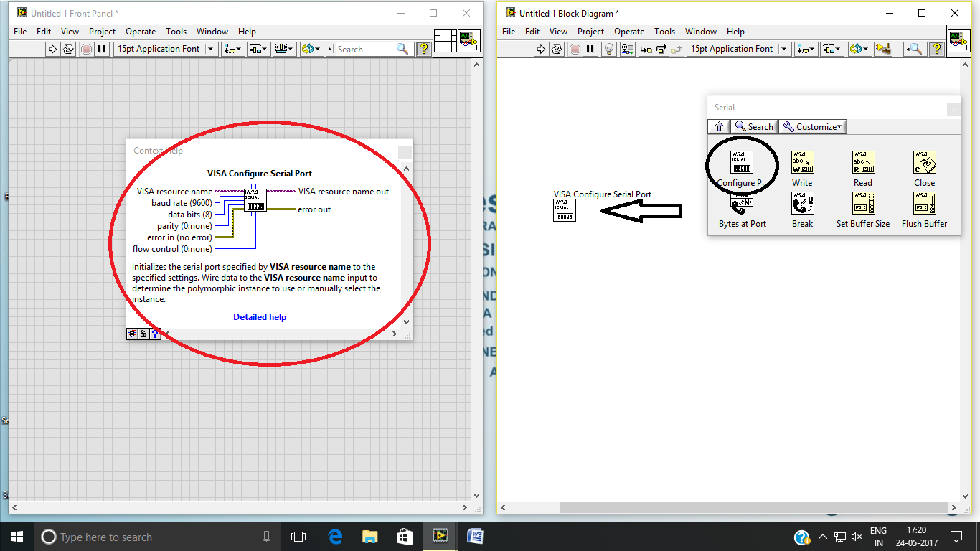Click Detailed help link

click(260, 317)
